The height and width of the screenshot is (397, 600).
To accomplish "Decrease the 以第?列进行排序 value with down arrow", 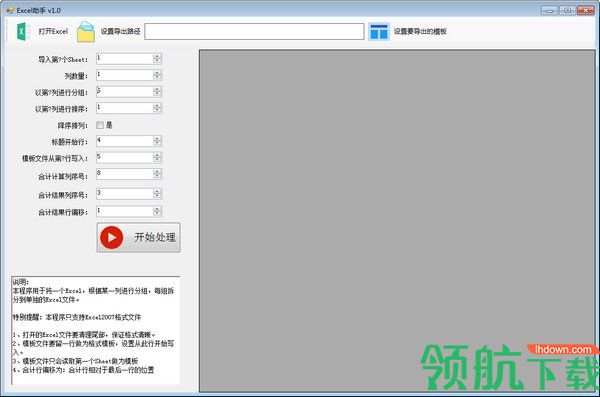I will [x=157, y=110].
